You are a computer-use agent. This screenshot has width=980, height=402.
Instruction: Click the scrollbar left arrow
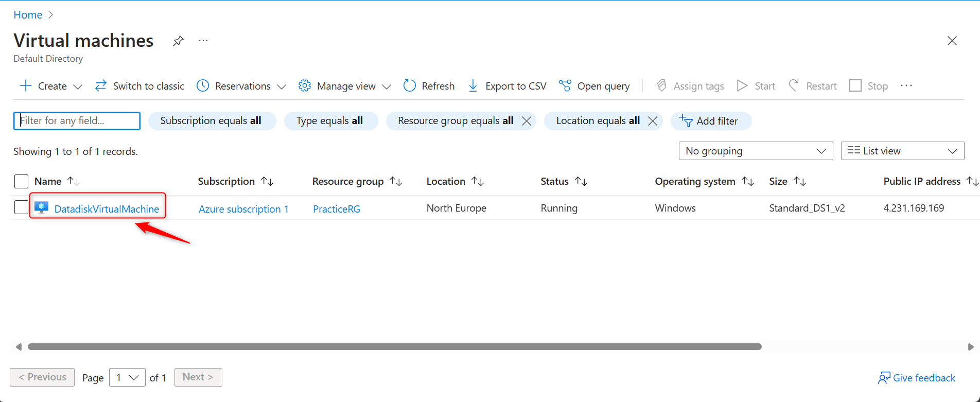[19, 347]
